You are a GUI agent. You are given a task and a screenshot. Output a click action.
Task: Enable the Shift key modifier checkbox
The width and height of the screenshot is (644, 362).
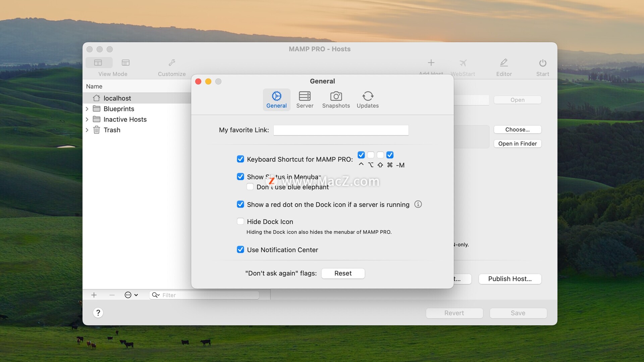point(380,155)
